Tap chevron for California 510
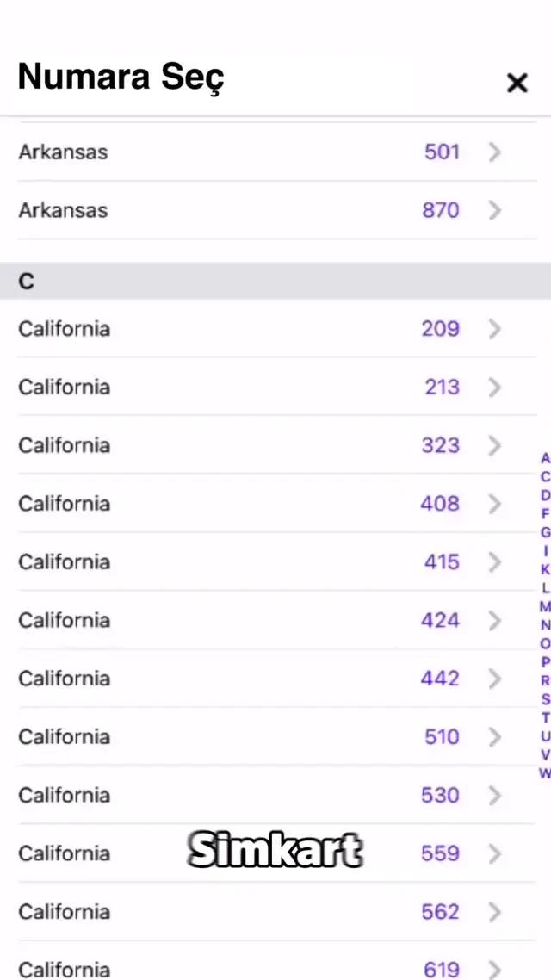Viewport: 551px width, 980px height. click(494, 737)
